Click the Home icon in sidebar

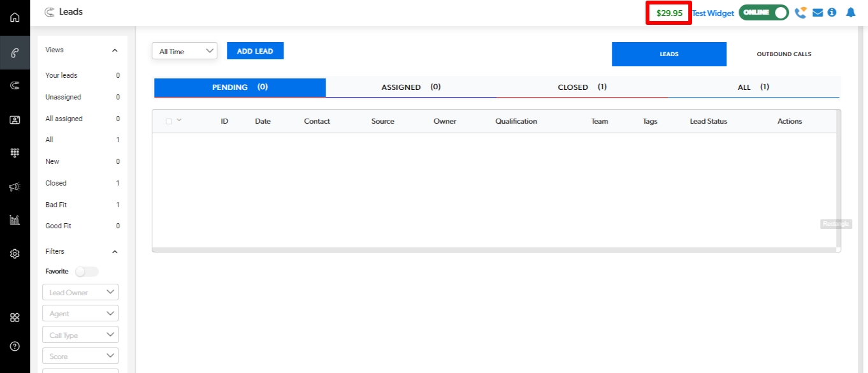click(x=15, y=17)
